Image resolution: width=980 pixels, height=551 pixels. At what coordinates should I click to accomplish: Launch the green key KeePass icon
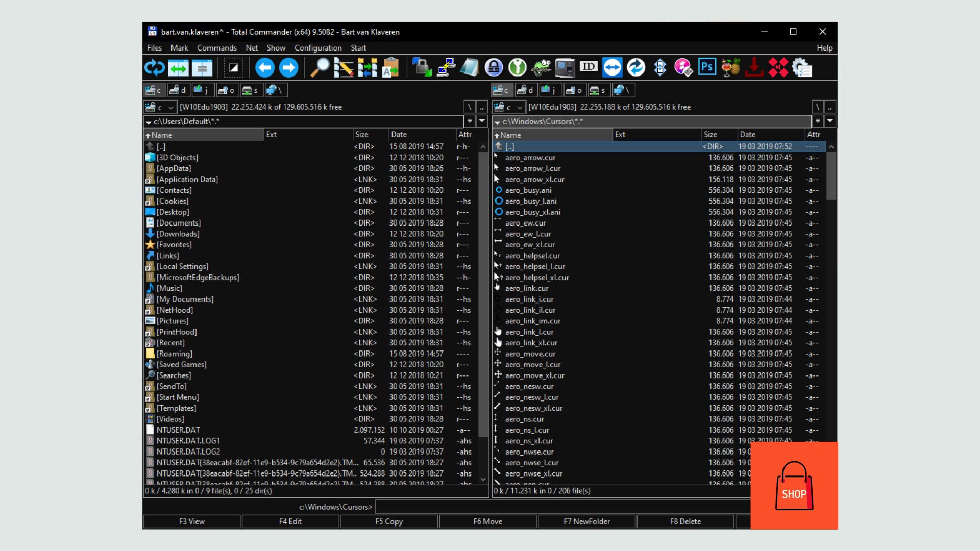(x=517, y=67)
